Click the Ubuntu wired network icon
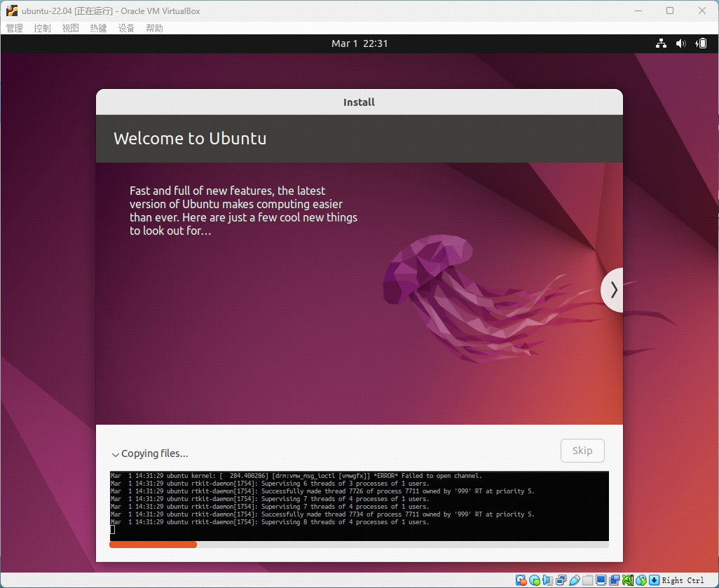 [x=661, y=43]
